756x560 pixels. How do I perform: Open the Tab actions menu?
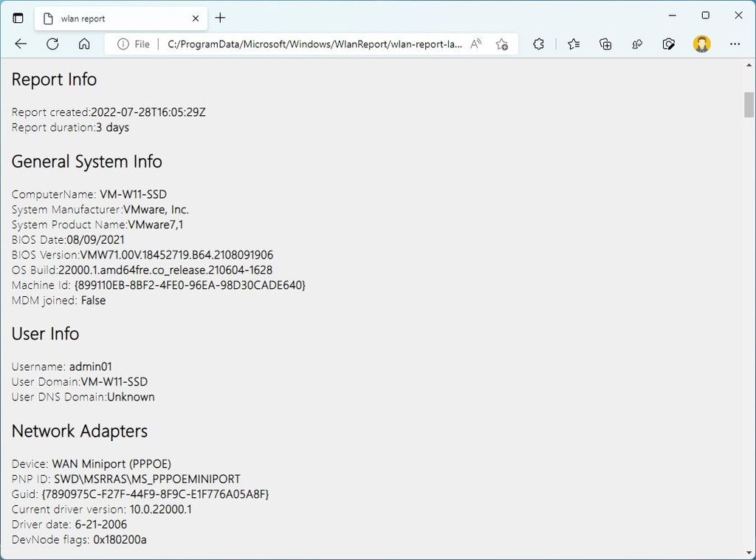tap(18, 18)
